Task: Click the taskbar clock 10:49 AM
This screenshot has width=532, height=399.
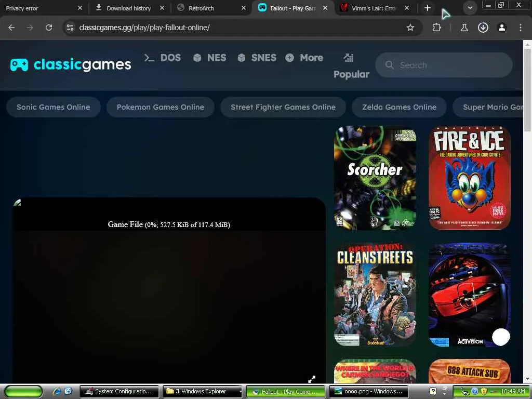Action: click(513, 392)
